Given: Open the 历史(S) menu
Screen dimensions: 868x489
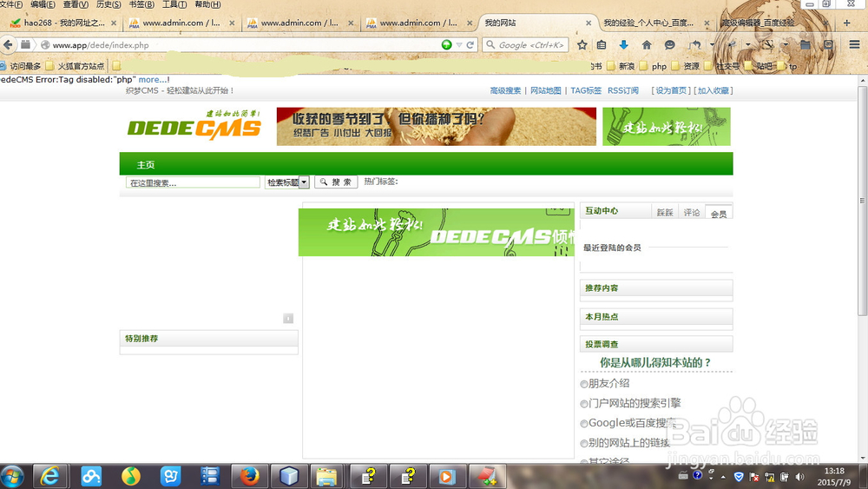Looking at the screenshot, I should tap(108, 4).
